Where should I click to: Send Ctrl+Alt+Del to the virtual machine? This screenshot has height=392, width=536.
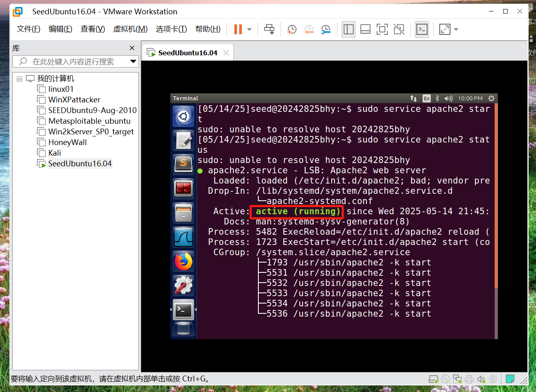(x=269, y=29)
